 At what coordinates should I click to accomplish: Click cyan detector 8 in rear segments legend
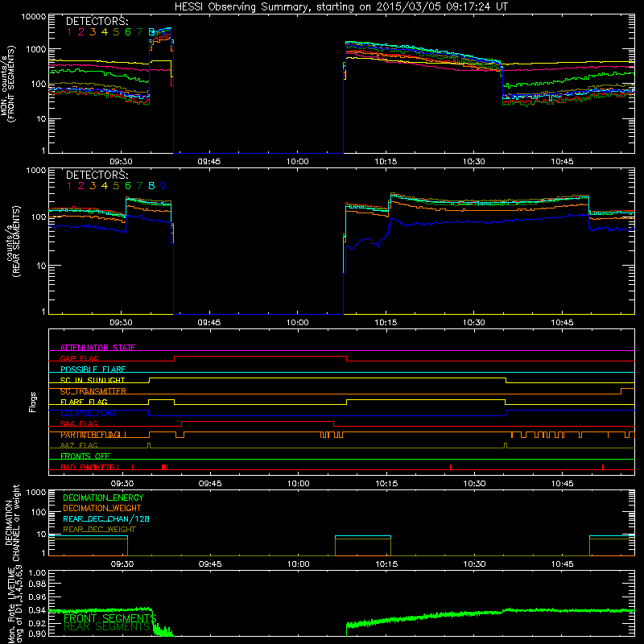[x=151, y=186]
